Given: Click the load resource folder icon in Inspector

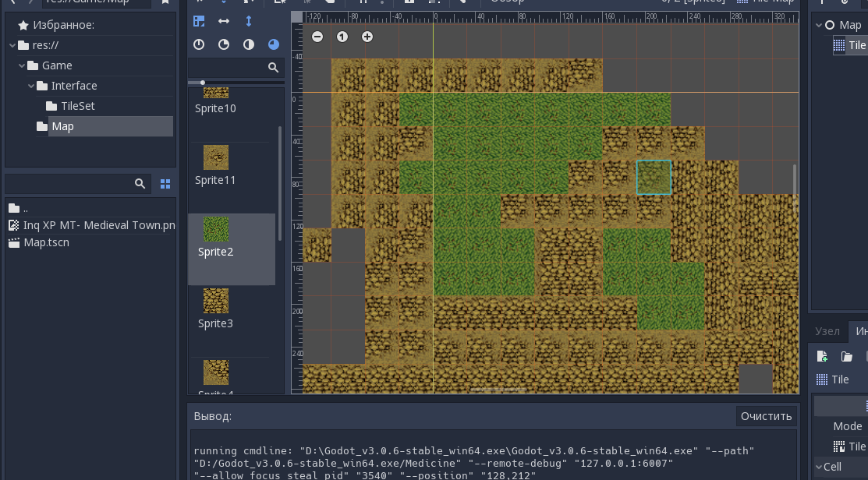Looking at the screenshot, I should [x=846, y=357].
